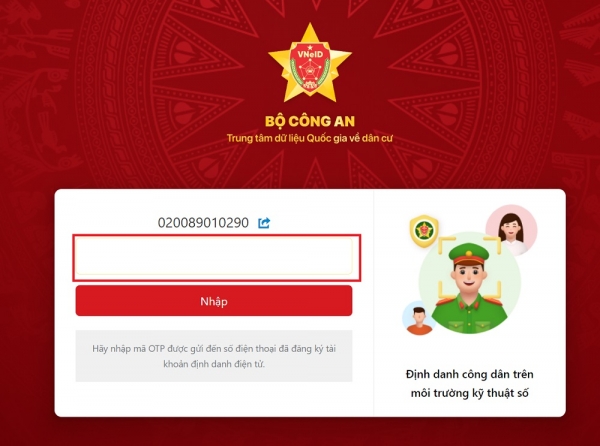Select the woman avatar in pink circle
Image resolution: width=600 pixels, height=446 pixels.
[511, 230]
